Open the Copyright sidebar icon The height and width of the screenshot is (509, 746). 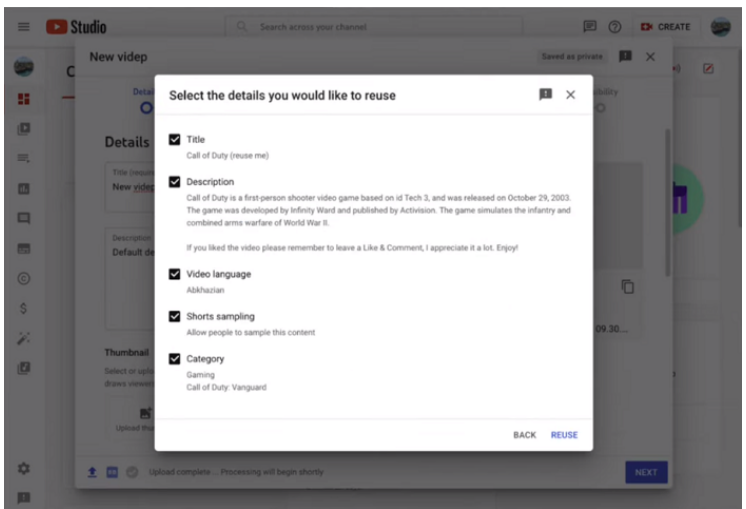point(23,278)
